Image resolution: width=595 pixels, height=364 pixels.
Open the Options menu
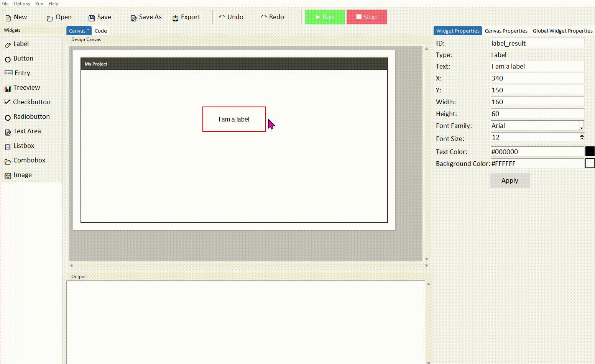pos(22,4)
